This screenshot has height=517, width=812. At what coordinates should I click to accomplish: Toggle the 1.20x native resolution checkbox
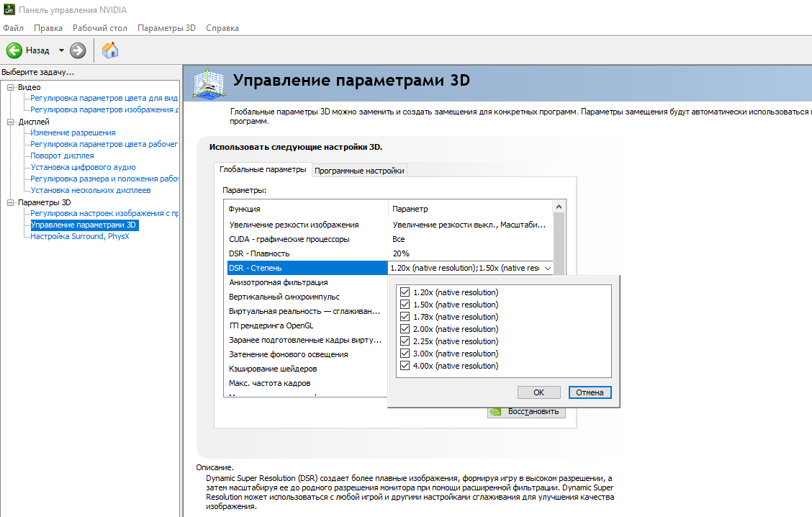click(405, 292)
